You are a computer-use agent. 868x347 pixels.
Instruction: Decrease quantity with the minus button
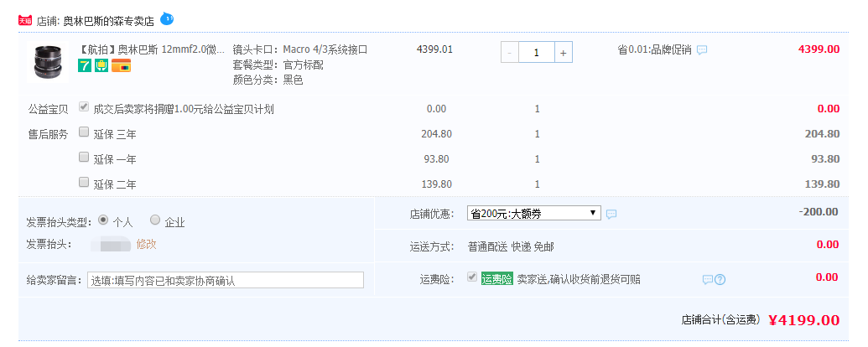(510, 53)
